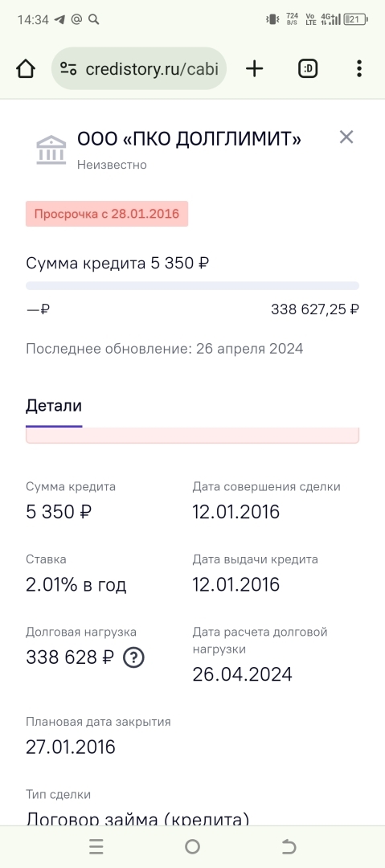Open browser three-dot menu

tap(359, 68)
